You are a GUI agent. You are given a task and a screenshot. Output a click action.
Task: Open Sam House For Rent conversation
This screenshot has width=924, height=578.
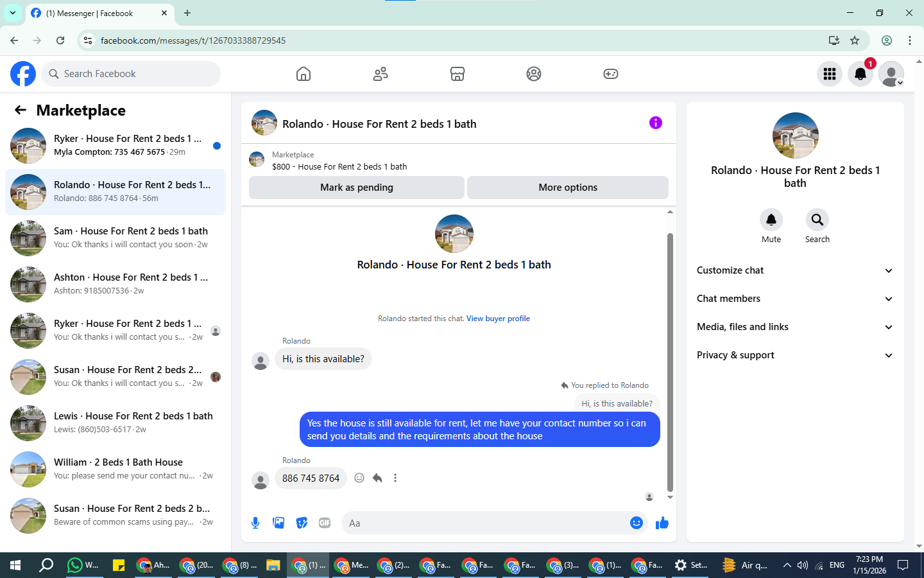point(116,238)
